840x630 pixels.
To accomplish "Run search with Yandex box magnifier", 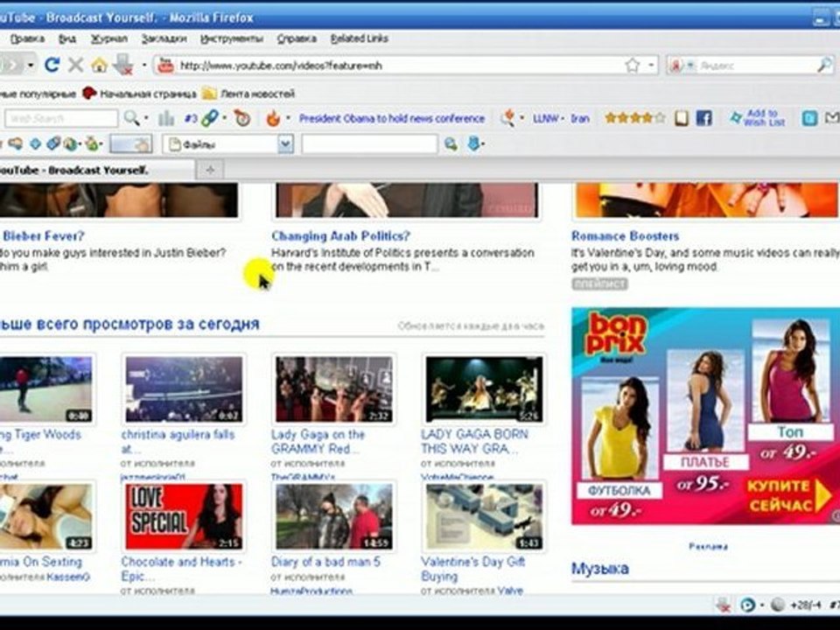I will pos(824,66).
